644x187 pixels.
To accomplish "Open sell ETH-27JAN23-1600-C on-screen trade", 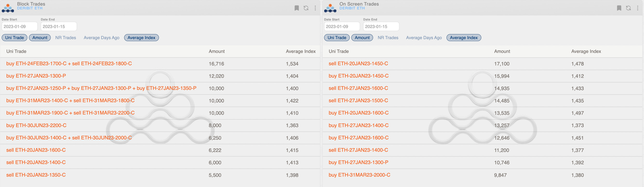I will coord(358,88).
